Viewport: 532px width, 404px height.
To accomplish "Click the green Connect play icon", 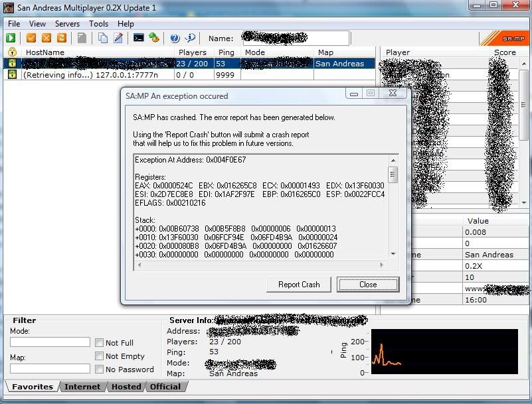I will pyautogui.click(x=11, y=38).
